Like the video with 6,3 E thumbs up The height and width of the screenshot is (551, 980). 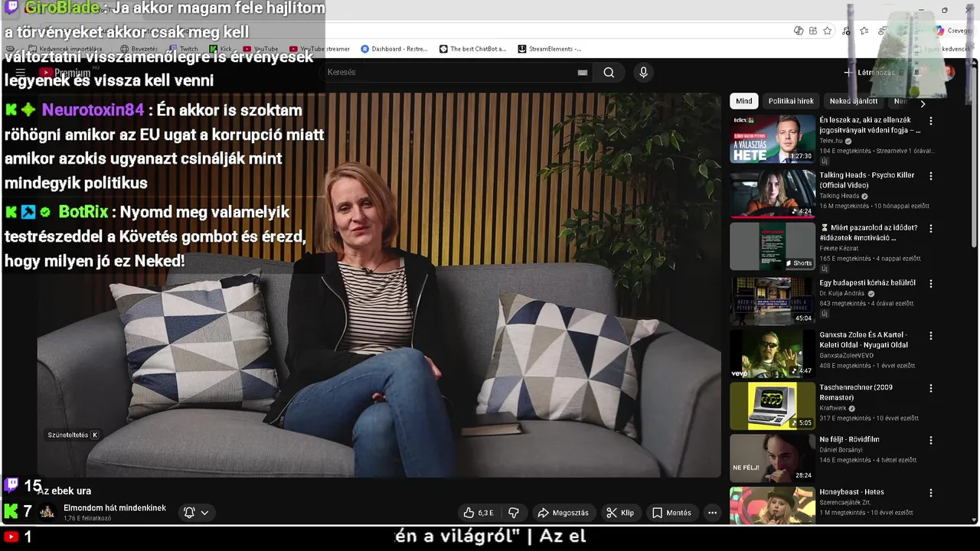click(479, 513)
